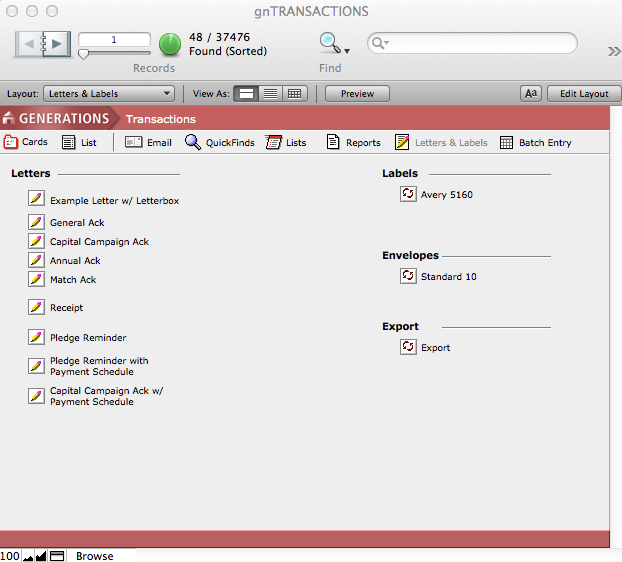Open the Pledge Reminder letter icon
622x562 pixels.
click(36, 337)
